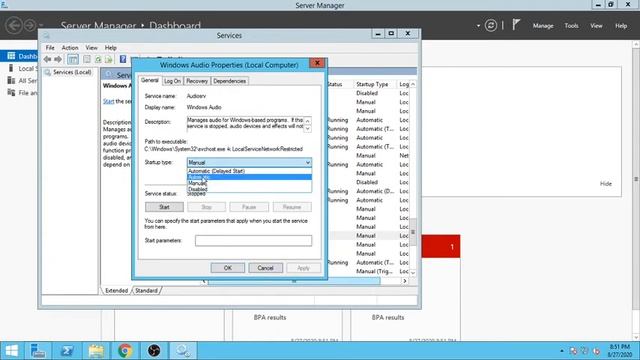Click the Export List icon in the Services toolbar
640x360 pixels.
(x=109, y=60)
